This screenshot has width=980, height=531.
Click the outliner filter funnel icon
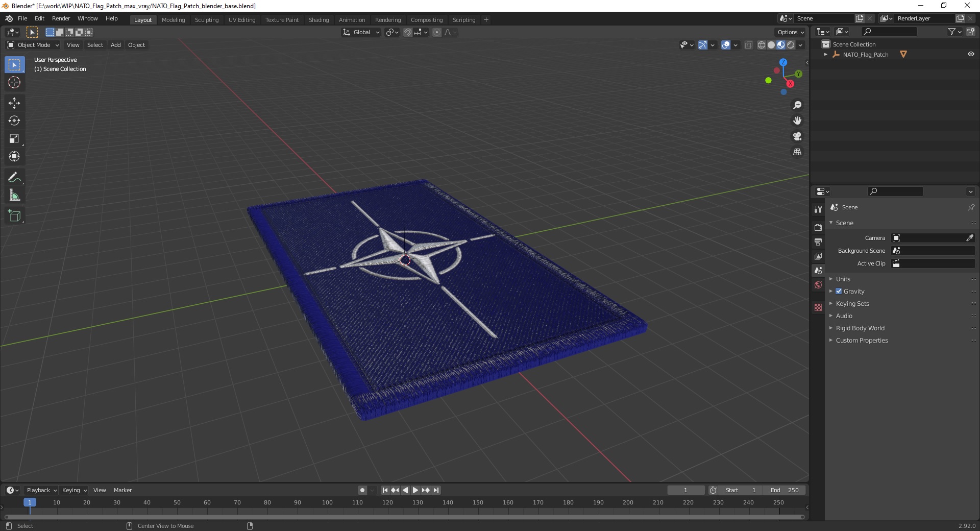951,32
